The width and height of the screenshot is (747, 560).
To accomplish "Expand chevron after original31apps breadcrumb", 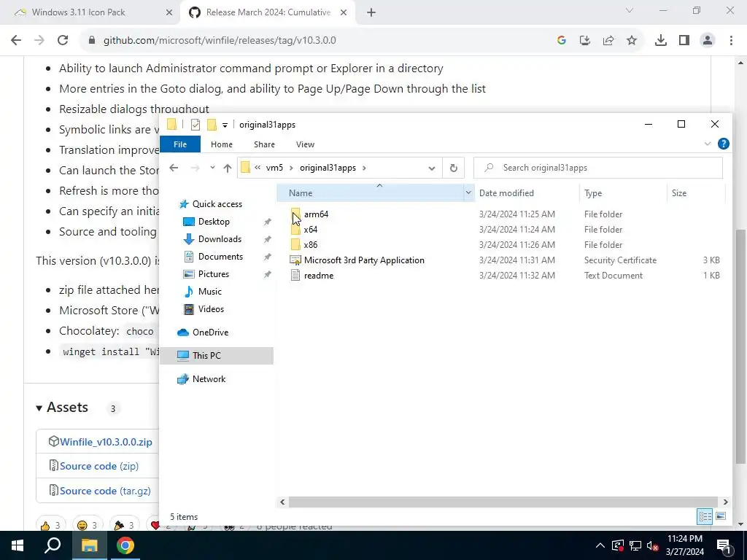I will (365, 168).
